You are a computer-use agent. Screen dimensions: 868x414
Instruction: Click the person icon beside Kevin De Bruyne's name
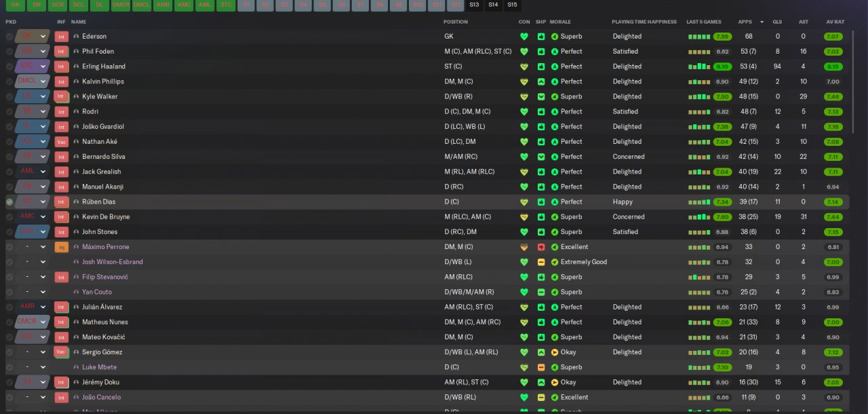(x=76, y=217)
